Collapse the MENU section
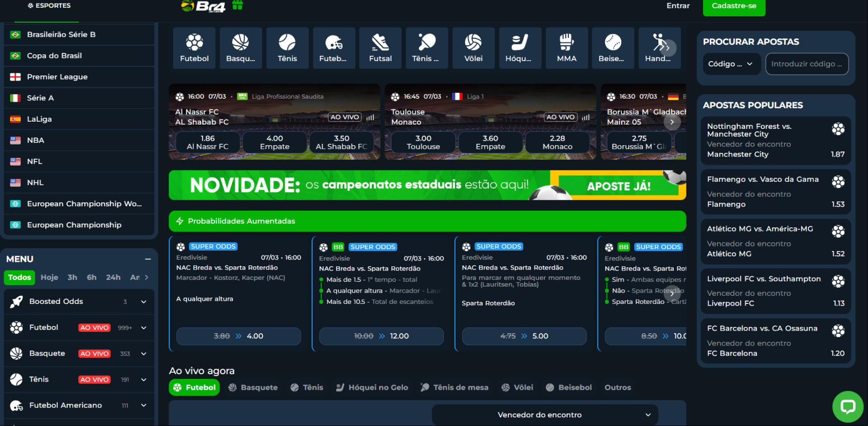 point(148,259)
